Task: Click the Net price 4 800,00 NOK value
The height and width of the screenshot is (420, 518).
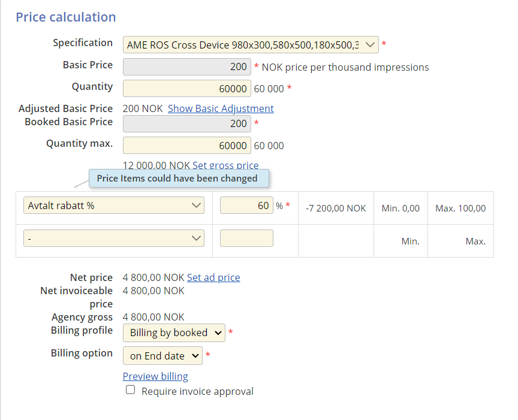Action: tap(153, 277)
